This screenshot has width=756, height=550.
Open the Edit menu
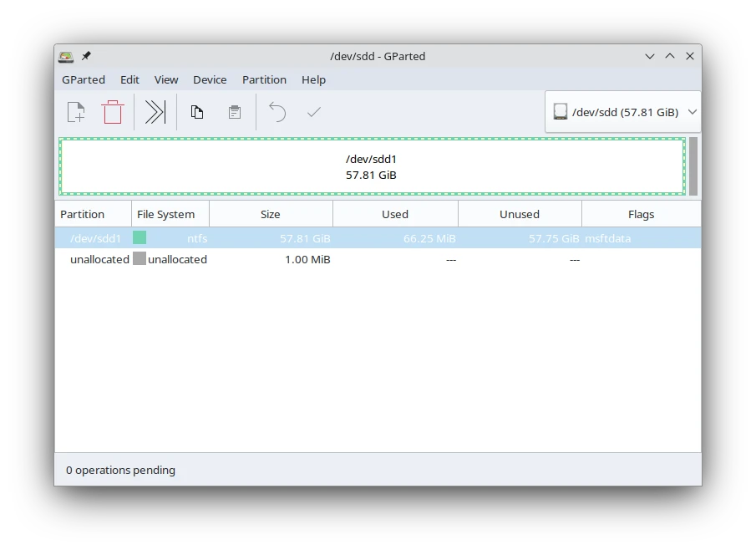(x=129, y=79)
